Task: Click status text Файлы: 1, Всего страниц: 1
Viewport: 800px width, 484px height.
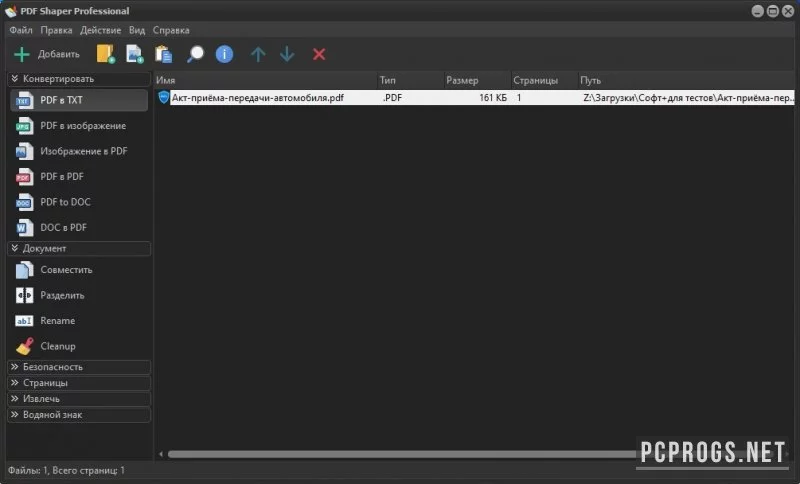Action: [x=66, y=470]
